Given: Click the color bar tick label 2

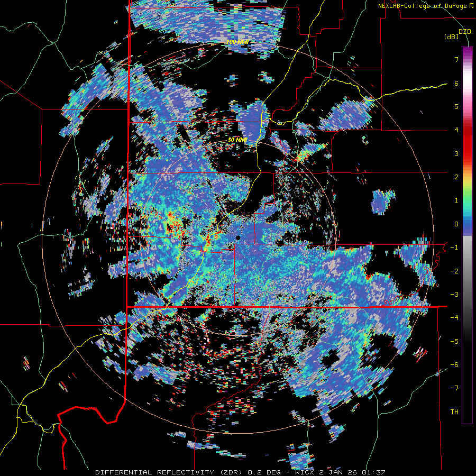Looking at the screenshot, I should tap(456, 177).
